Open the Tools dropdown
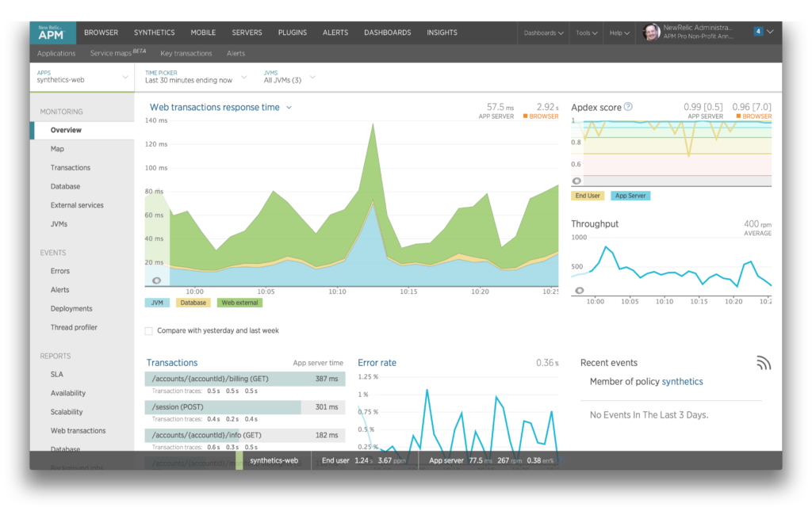Screen dimensions: 812x511 (x=586, y=32)
